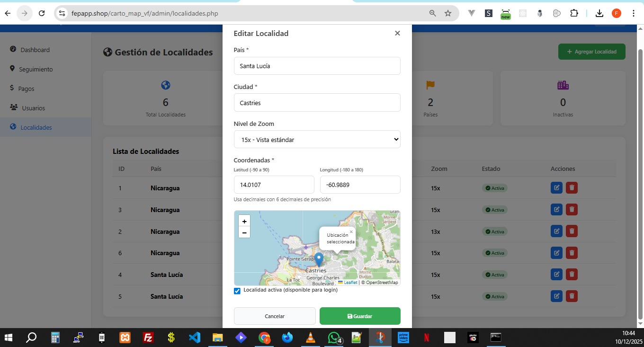This screenshot has height=347, width=644.
Task: Click the edit icon for Nicaragua row ID 1
Action: tap(556, 188)
